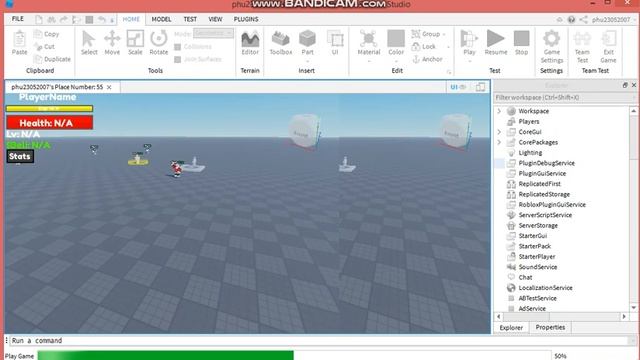The width and height of the screenshot is (640, 360).
Task: Select StarterPlayer in Explorer
Action: [536, 257]
